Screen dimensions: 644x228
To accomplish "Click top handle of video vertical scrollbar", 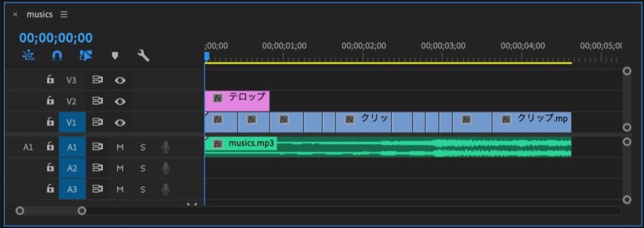I will [x=627, y=71].
